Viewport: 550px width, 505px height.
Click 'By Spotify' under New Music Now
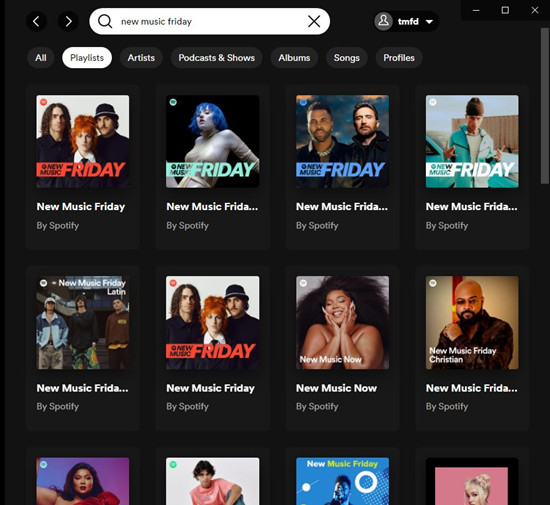317,406
